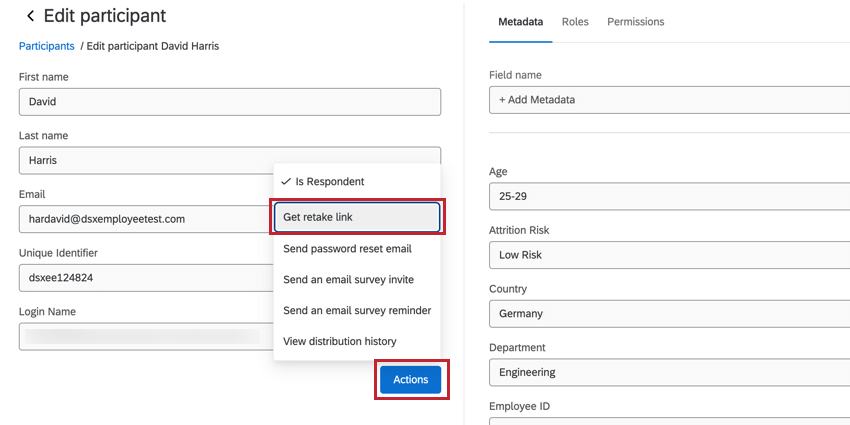Choose Send an email survey reminder
Screen dimensions: 850x425
coord(356,311)
